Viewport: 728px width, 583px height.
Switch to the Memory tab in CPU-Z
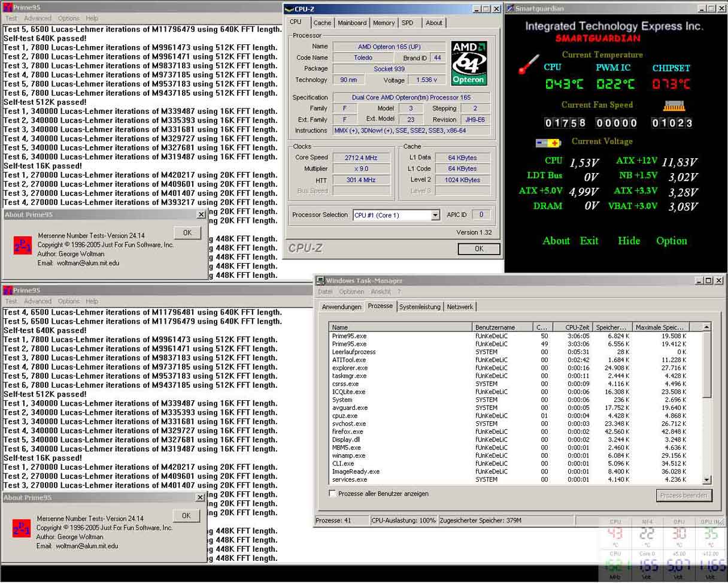(384, 23)
